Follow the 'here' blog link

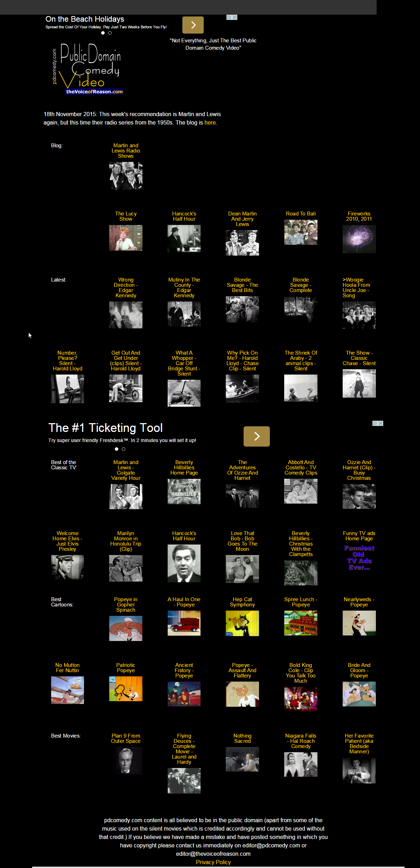click(210, 123)
